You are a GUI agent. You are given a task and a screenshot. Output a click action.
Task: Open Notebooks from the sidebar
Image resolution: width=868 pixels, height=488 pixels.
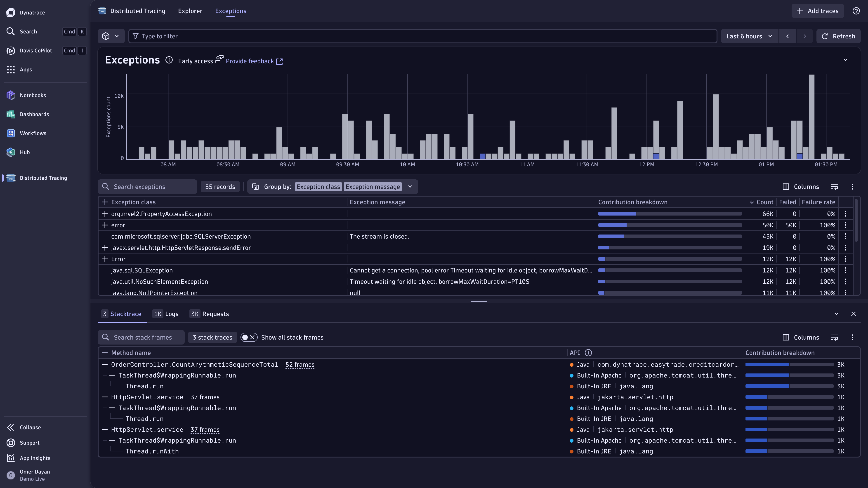tap(33, 95)
